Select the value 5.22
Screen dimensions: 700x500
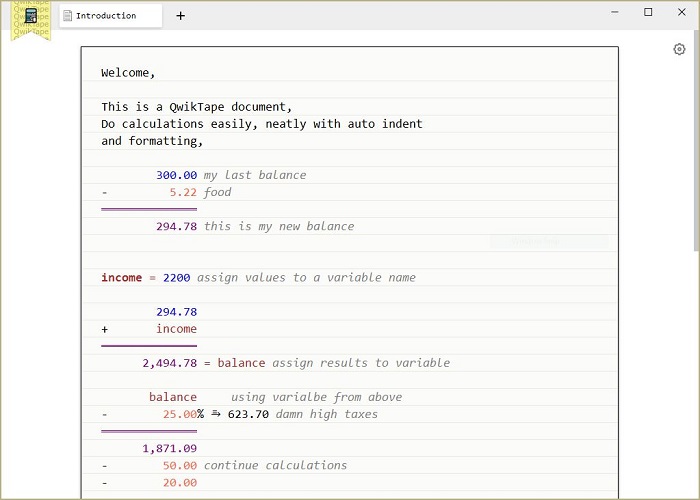(183, 192)
